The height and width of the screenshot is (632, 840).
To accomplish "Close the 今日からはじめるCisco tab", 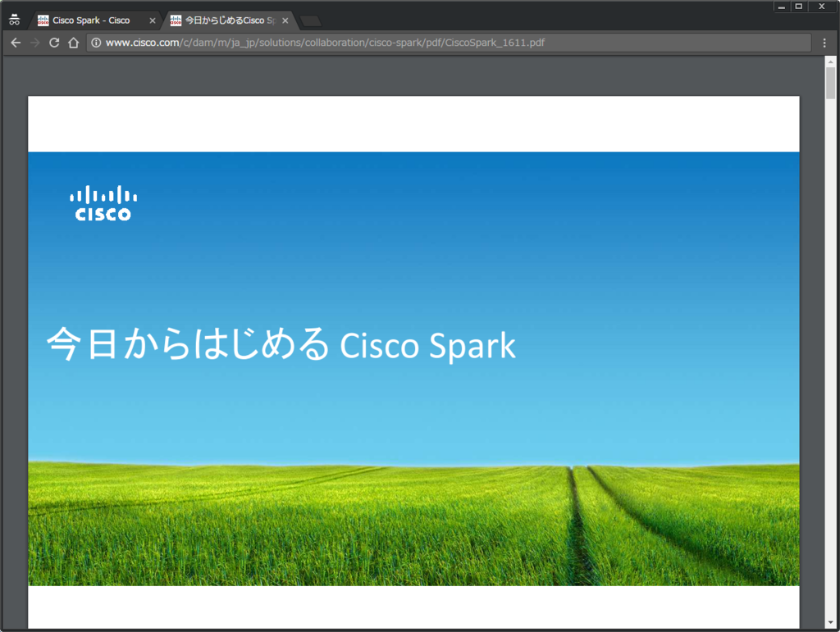I will click(x=285, y=20).
